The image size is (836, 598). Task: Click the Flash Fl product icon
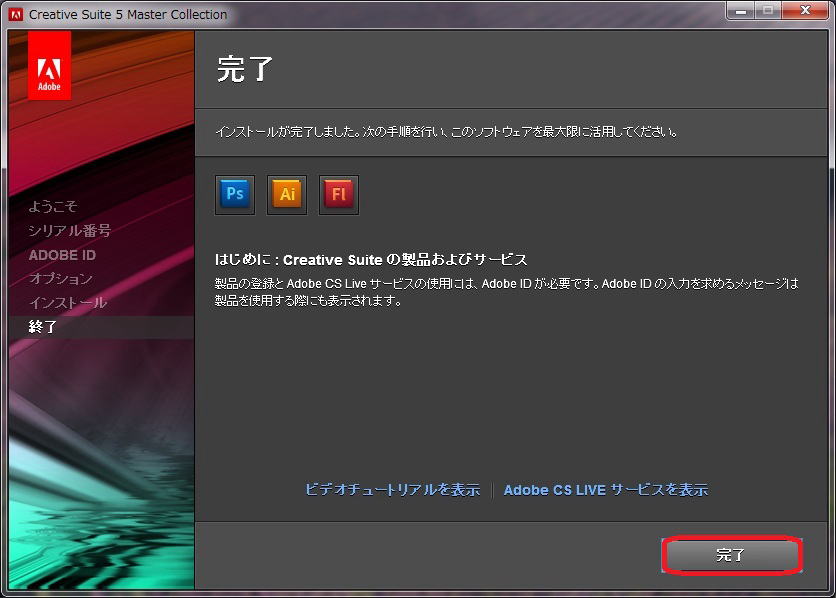click(339, 195)
